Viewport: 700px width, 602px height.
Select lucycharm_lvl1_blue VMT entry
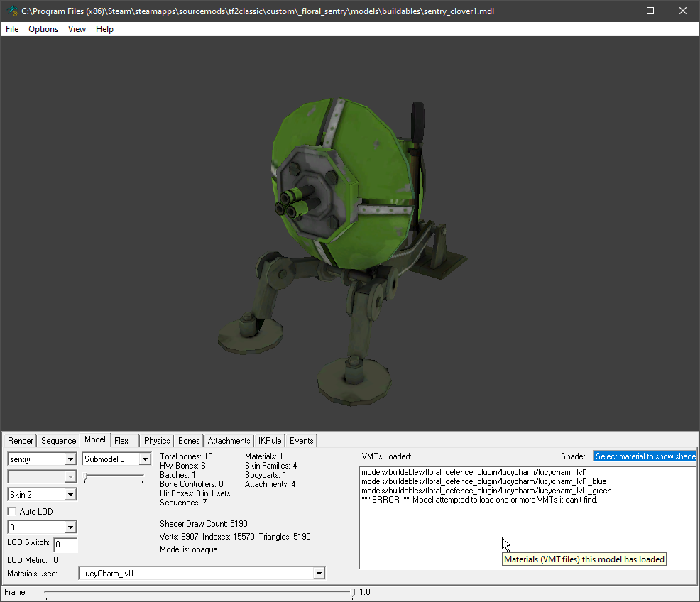tap(484, 481)
